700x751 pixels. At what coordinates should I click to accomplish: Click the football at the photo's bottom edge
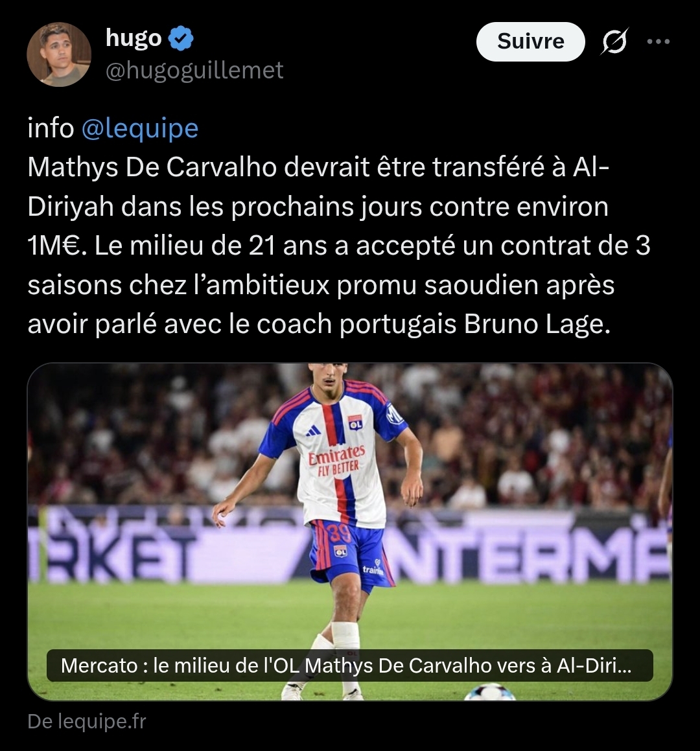pos(489,693)
